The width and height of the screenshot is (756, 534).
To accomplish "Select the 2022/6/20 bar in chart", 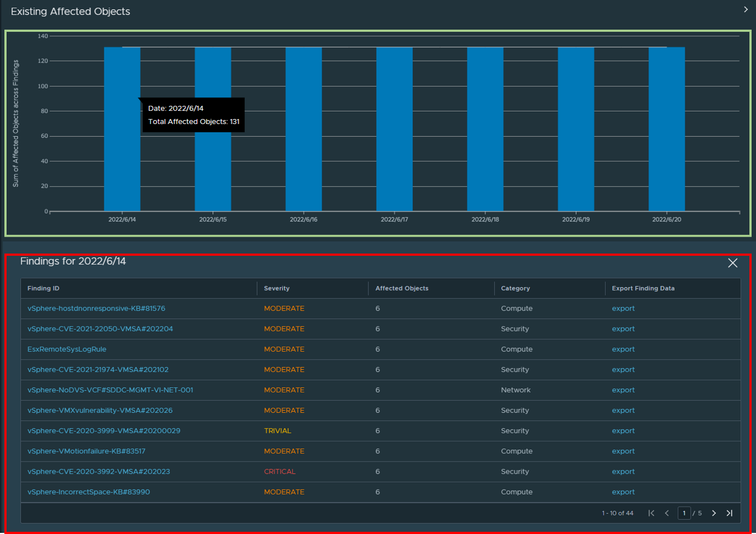I will coord(667,129).
